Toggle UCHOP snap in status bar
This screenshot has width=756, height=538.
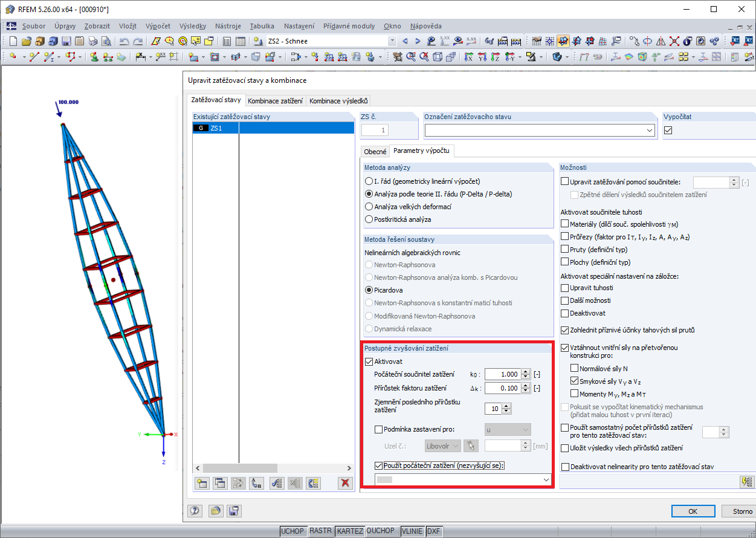[x=292, y=531]
